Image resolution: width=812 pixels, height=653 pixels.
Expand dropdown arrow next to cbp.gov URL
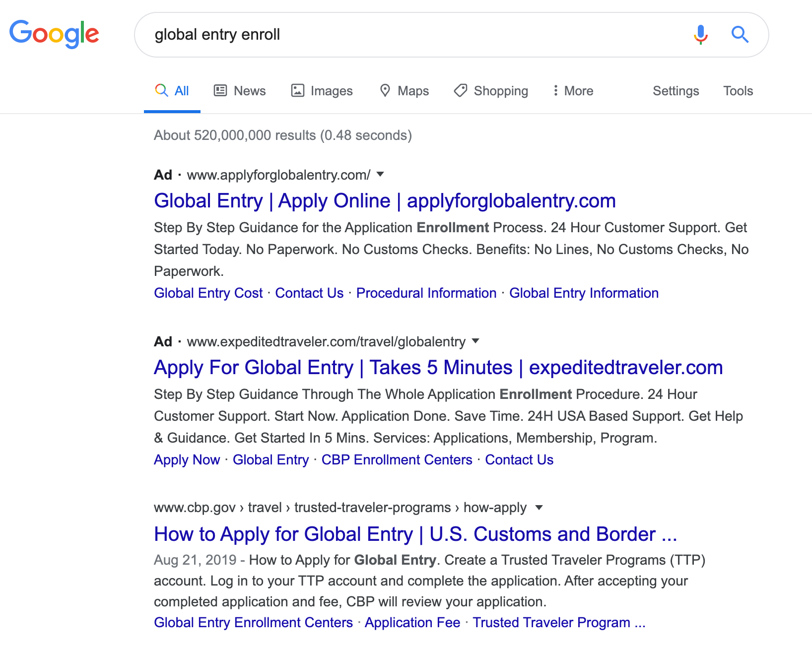point(539,507)
